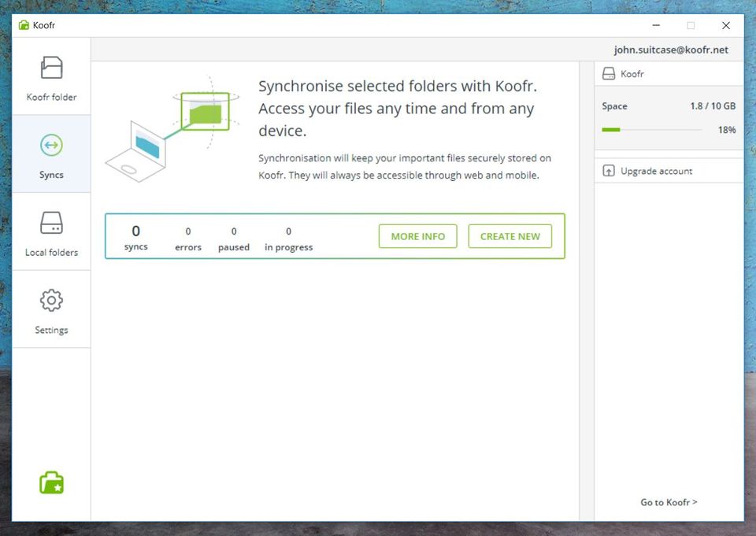The height and width of the screenshot is (536, 756).
Task: Click the green Koofr starred folder icon
Action: pos(52,482)
